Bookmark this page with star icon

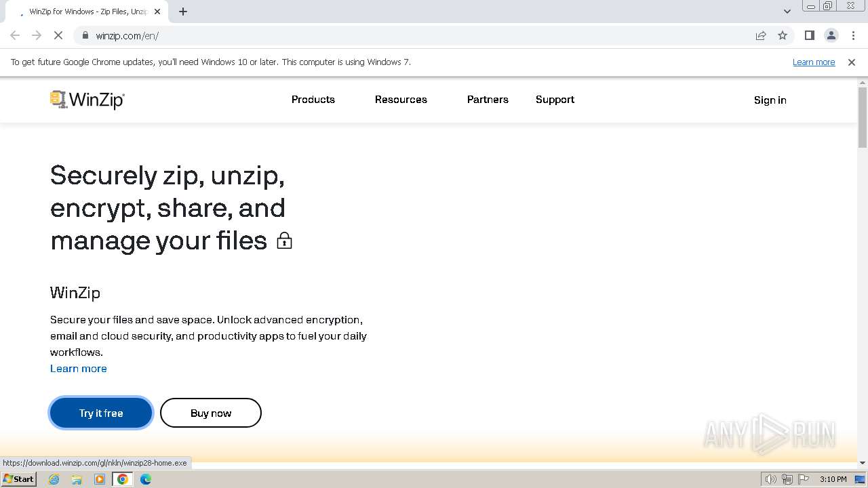pyautogui.click(x=783, y=35)
